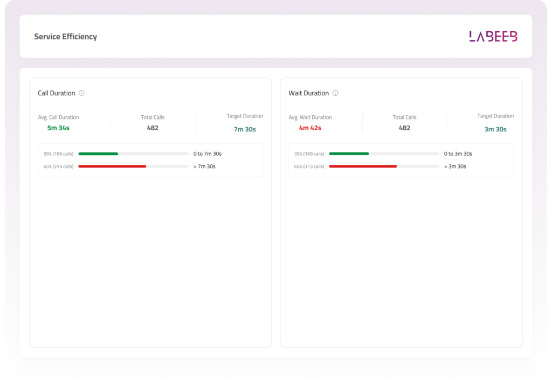This screenshot has height=392, width=552.
Task: Click the '0 to 7m 30s' range label
Action: click(208, 153)
